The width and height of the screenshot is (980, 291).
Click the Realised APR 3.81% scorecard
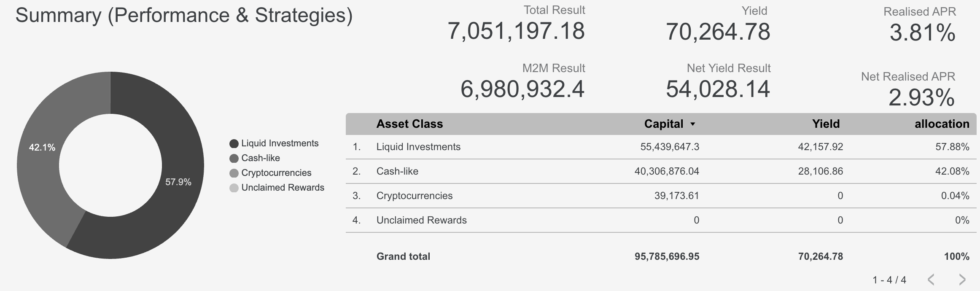pos(922,32)
